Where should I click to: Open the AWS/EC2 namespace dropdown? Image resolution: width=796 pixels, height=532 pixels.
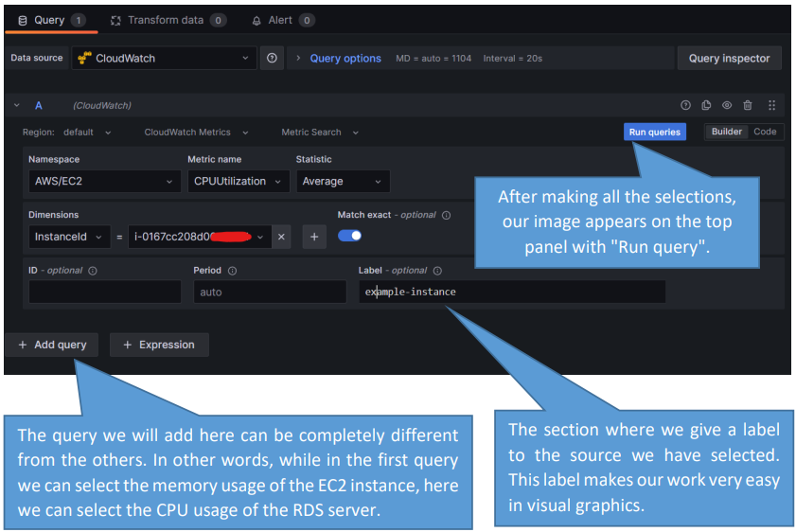coord(104,181)
